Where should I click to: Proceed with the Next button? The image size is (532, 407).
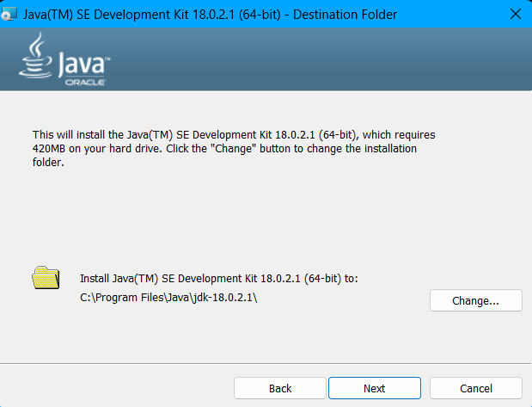pyautogui.click(x=374, y=388)
